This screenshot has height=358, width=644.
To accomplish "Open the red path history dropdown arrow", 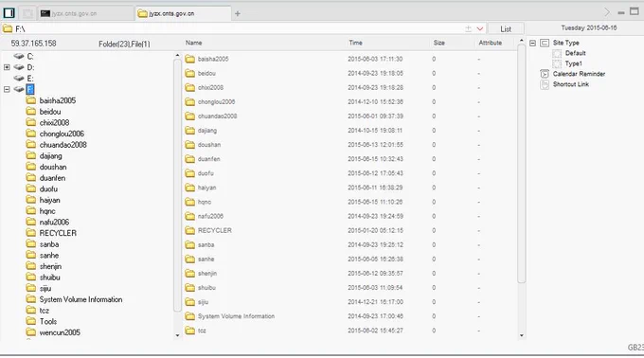I will (480, 28).
